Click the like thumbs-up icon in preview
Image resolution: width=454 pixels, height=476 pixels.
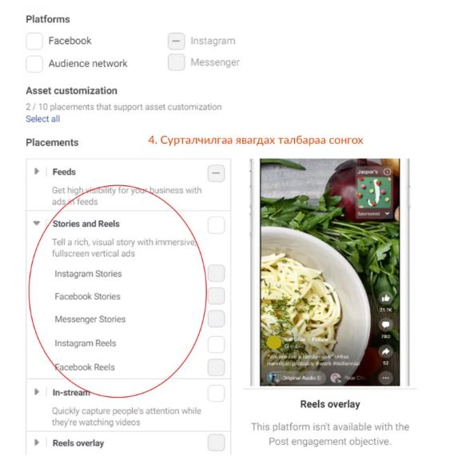pos(385,298)
